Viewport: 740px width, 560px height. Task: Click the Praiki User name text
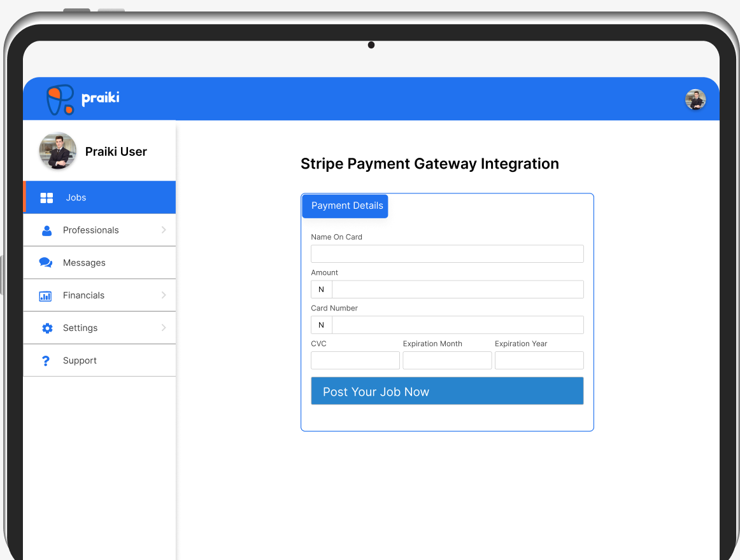pos(116,151)
